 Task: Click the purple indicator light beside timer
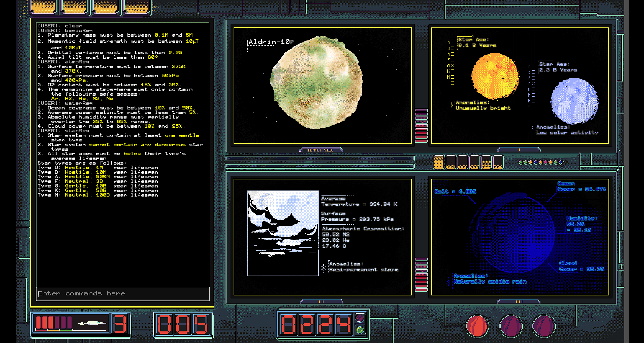tap(360, 318)
